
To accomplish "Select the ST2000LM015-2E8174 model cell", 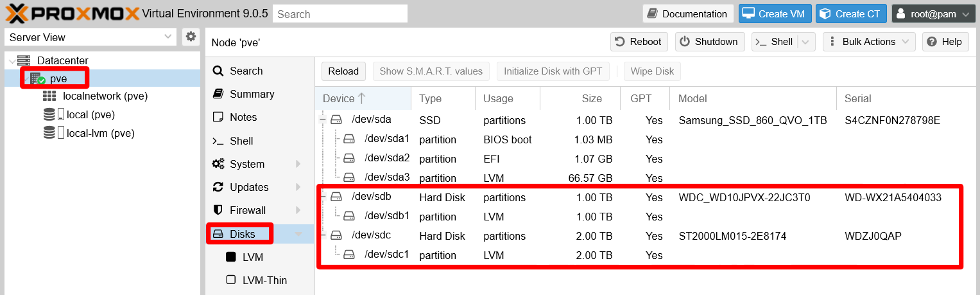I will tap(732, 236).
